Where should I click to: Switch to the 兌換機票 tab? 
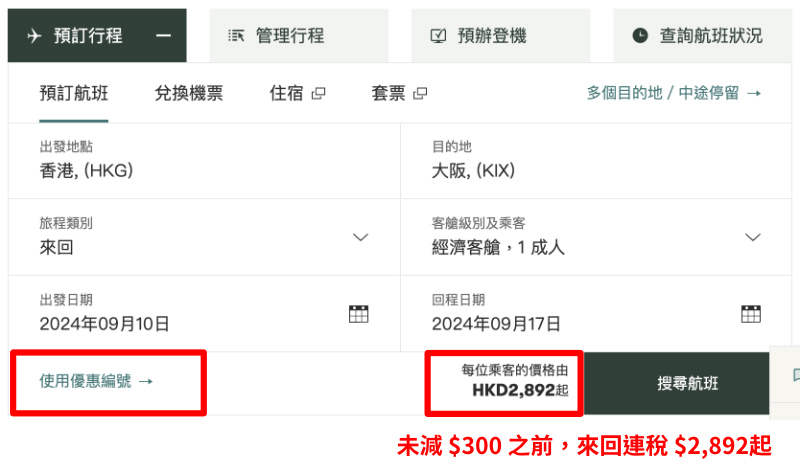(189, 93)
